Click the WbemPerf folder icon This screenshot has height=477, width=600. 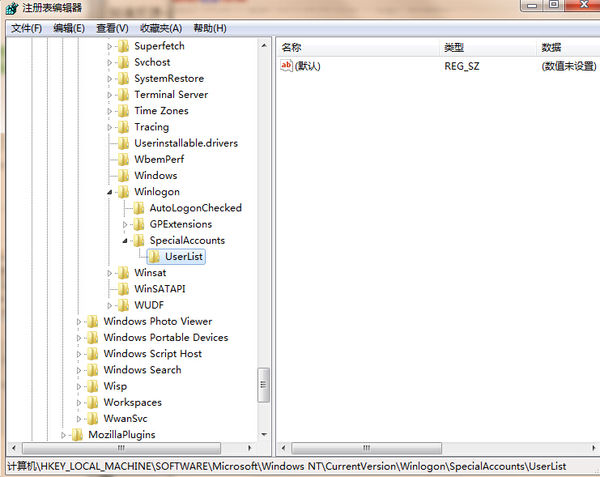click(123, 160)
